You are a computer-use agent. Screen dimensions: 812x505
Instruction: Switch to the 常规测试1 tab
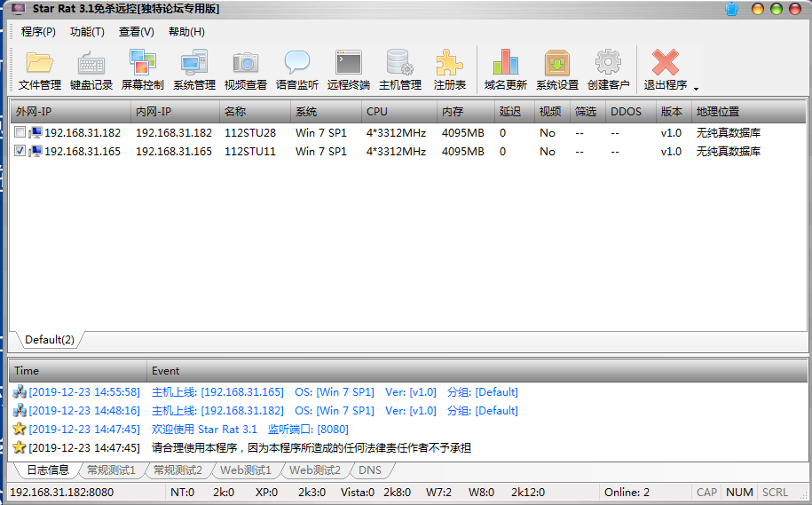pyautogui.click(x=111, y=469)
